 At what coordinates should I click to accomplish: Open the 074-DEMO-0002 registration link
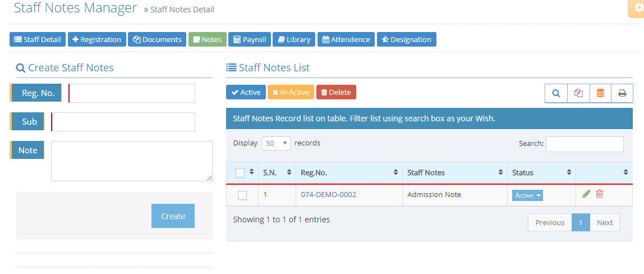pos(328,195)
